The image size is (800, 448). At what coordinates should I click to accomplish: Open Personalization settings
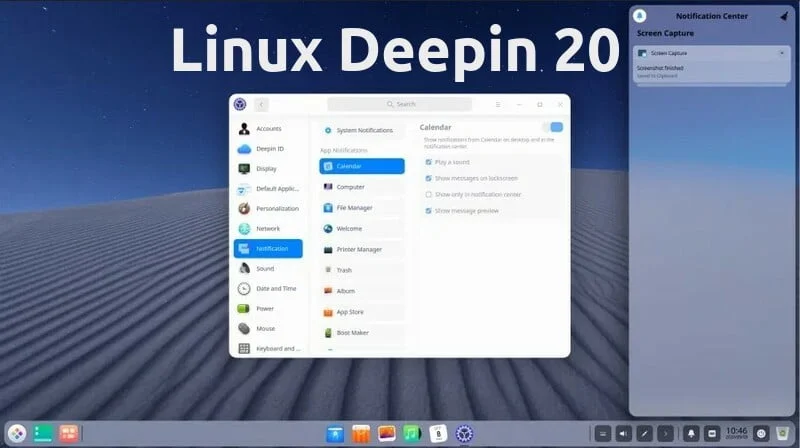(x=268, y=209)
